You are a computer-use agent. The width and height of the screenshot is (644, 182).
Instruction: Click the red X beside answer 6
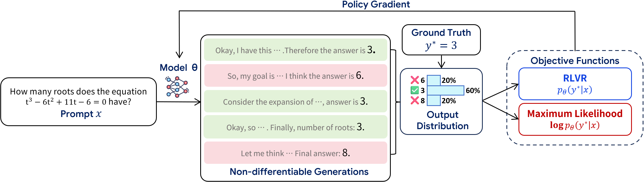pyautogui.click(x=415, y=80)
